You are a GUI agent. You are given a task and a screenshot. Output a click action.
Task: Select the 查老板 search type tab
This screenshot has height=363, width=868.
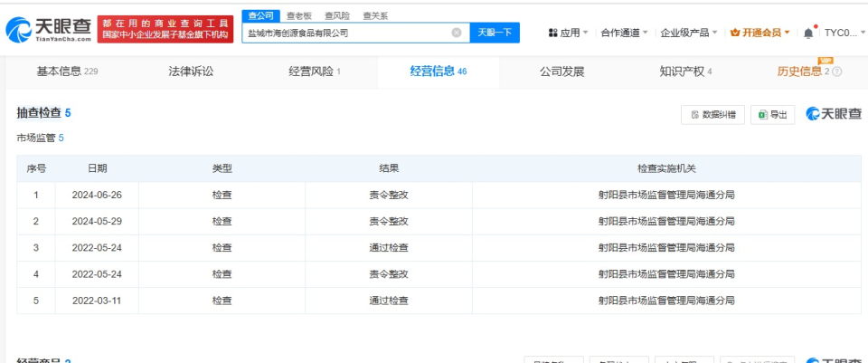(x=298, y=15)
